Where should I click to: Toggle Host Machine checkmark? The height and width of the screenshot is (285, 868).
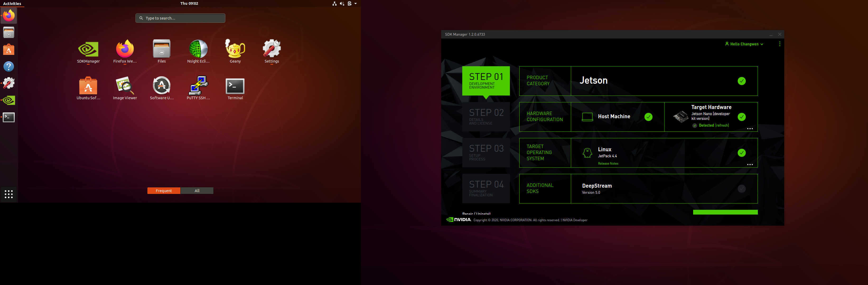[x=648, y=117]
